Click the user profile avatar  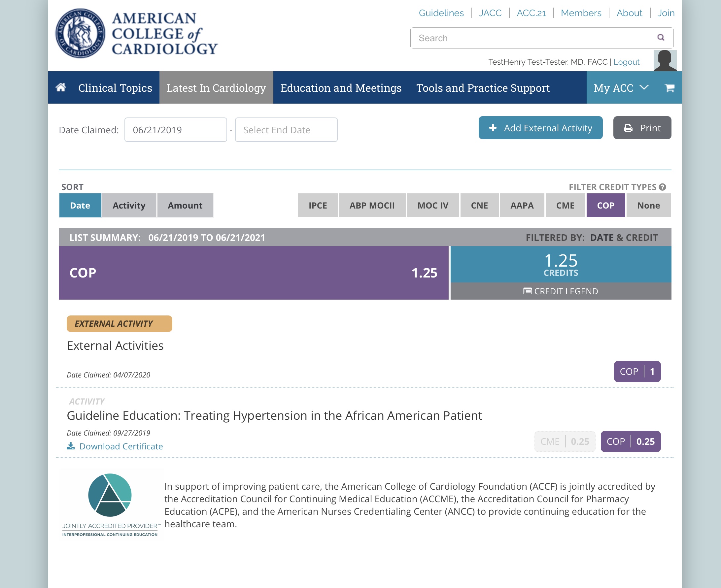(x=665, y=61)
